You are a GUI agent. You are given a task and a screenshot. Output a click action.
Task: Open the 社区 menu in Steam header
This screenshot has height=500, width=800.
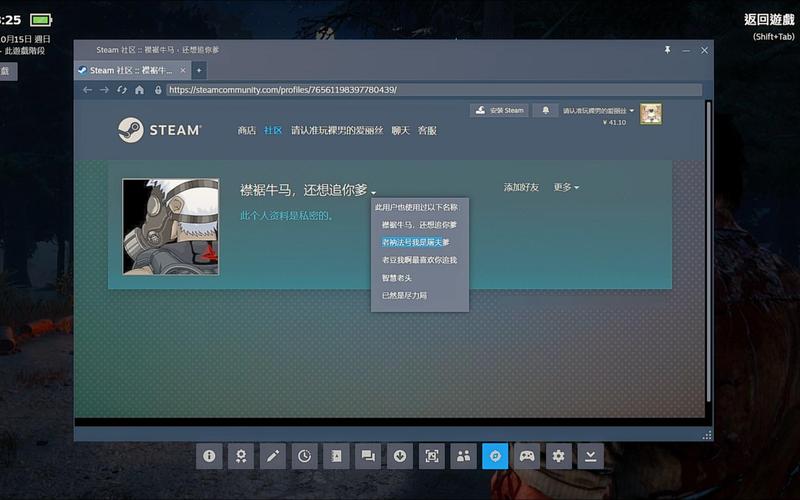273,131
